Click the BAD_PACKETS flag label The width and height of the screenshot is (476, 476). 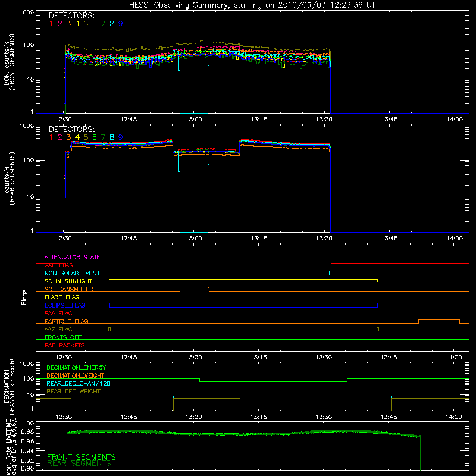click(65, 345)
